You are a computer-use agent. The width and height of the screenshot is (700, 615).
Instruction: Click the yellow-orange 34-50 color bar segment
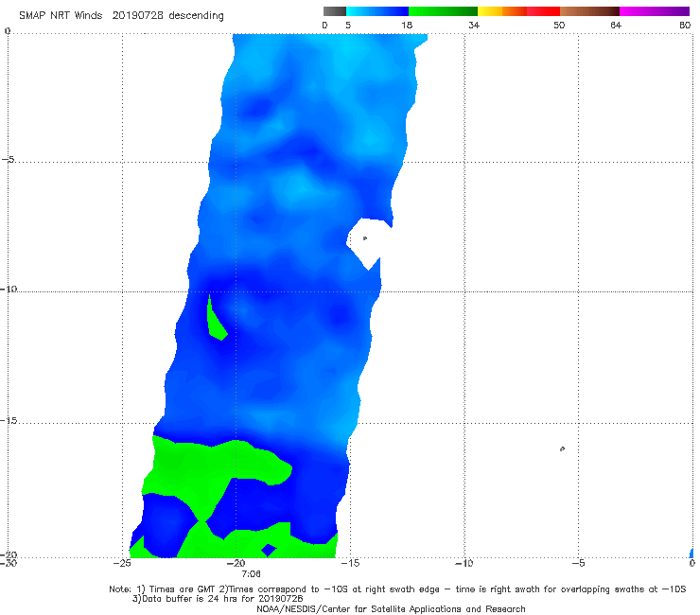point(518,11)
